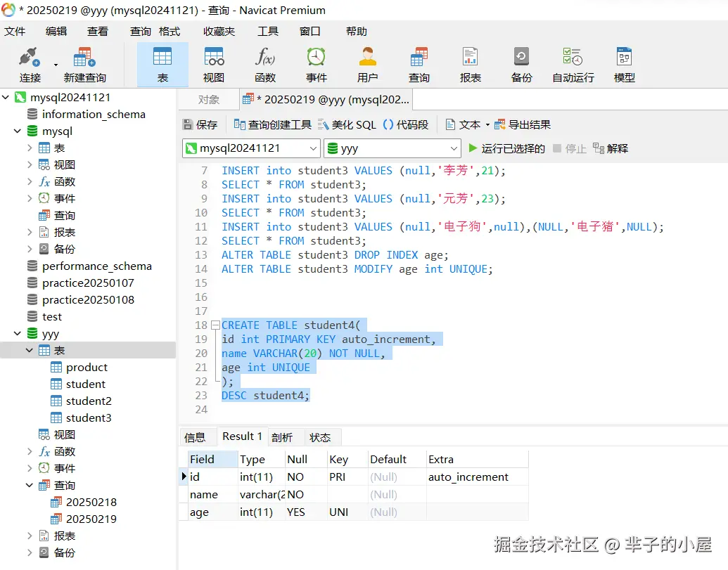Open the 帮助 menu

point(356,31)
